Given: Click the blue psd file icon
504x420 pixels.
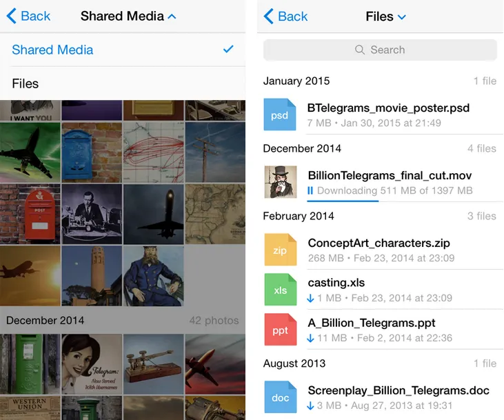Looking at the screenshot, I should click(x=280, y=114).
